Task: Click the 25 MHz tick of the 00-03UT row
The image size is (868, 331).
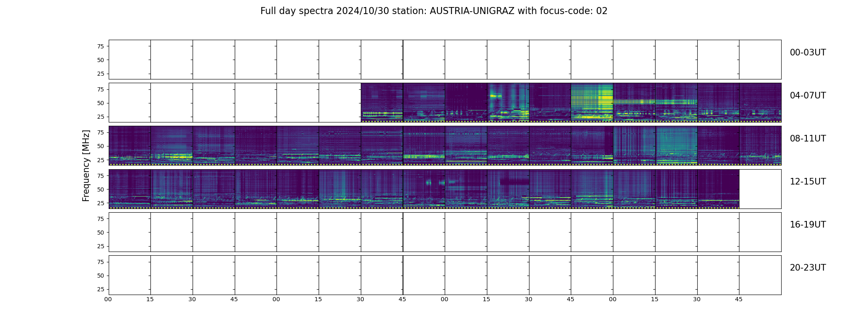Action: click(x=100, y=74)
